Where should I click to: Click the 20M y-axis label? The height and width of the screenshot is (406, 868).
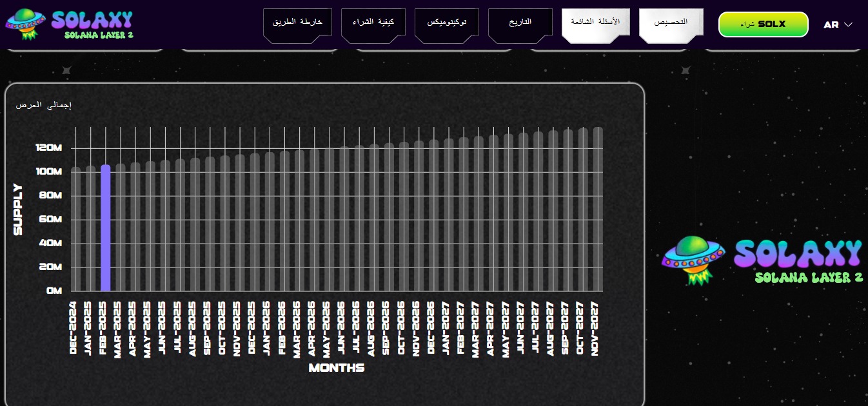point(50,267)
